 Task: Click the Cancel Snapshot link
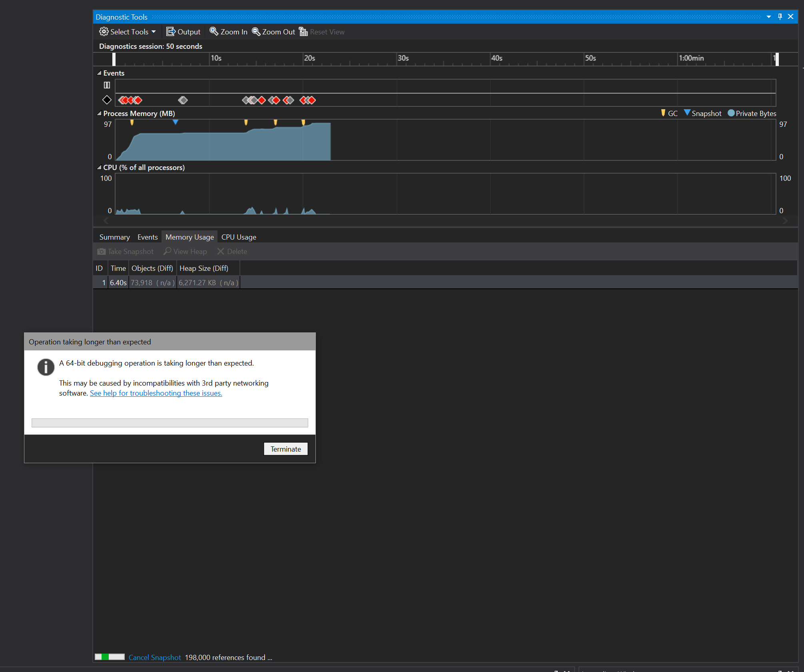click(154, 658)
